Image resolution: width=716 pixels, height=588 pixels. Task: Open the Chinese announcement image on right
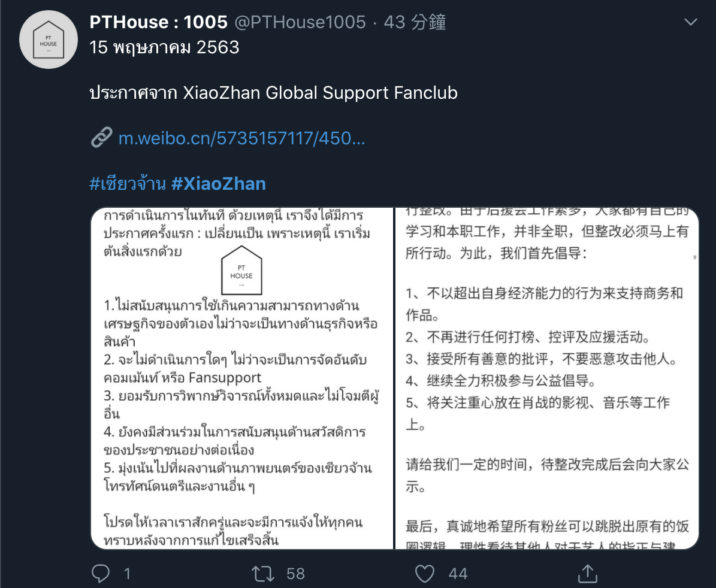point(547,378)
